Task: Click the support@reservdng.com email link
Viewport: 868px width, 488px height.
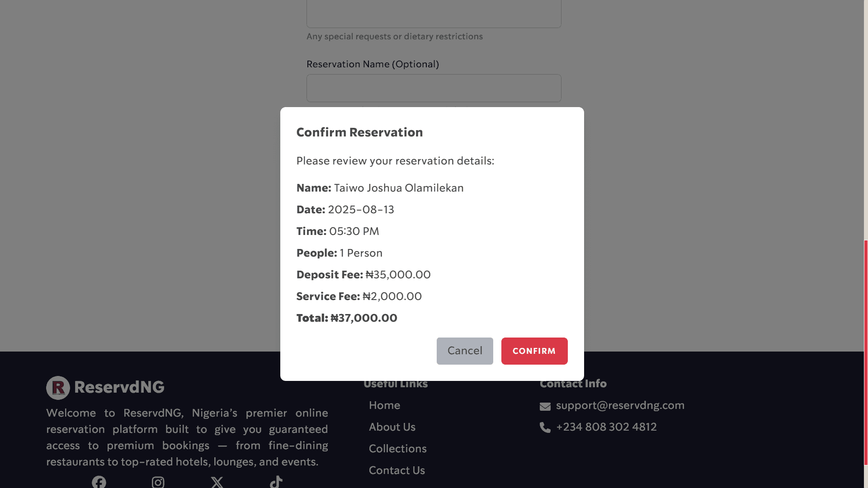Action: [620, 405]
